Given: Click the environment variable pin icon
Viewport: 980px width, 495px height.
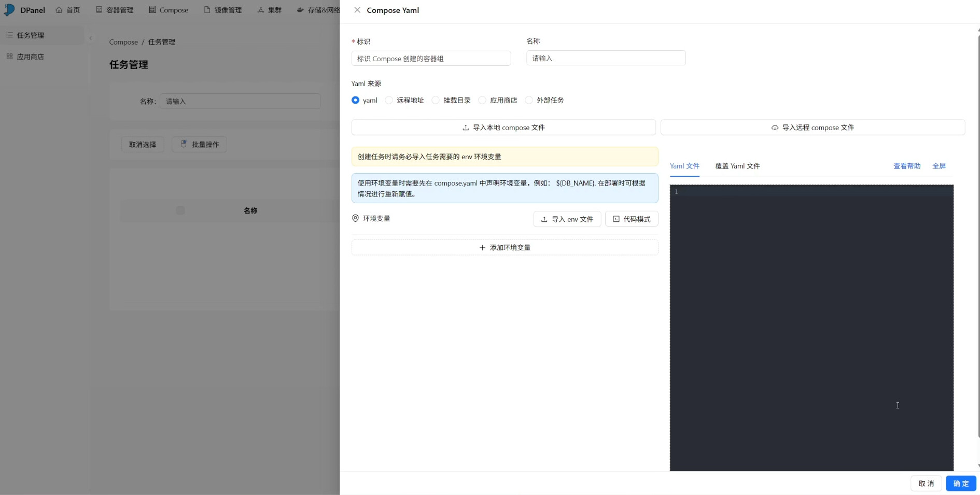Looking at the screenshot, I should click(x=355, y=218).
